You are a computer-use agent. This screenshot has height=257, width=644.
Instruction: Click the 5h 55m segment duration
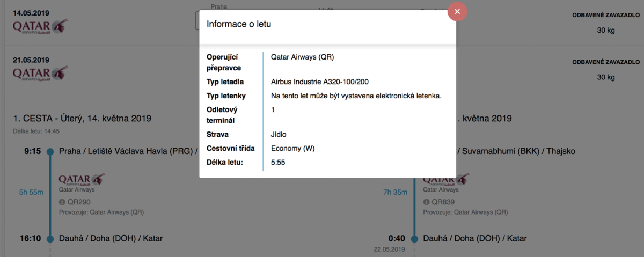pos(31,192)
